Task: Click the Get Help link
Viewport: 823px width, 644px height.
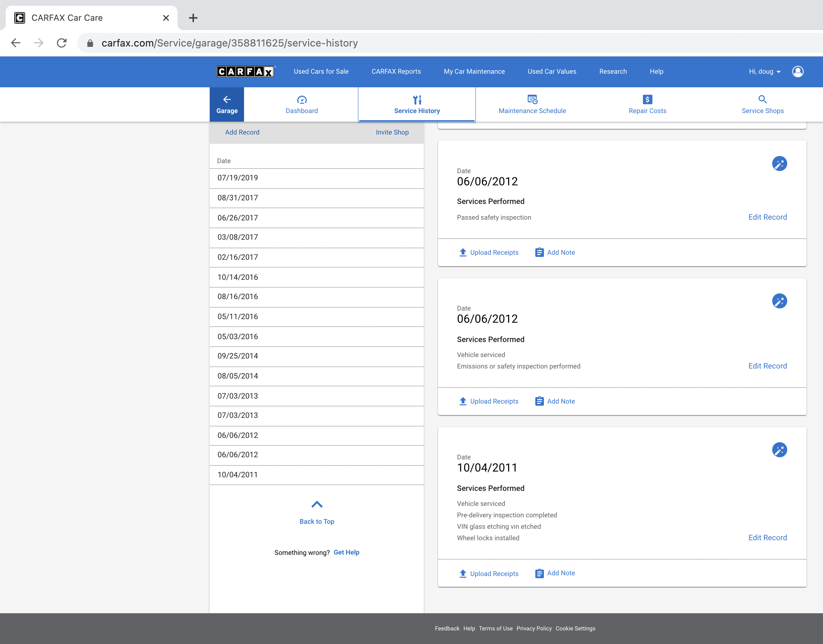Action: click(346, 552)
